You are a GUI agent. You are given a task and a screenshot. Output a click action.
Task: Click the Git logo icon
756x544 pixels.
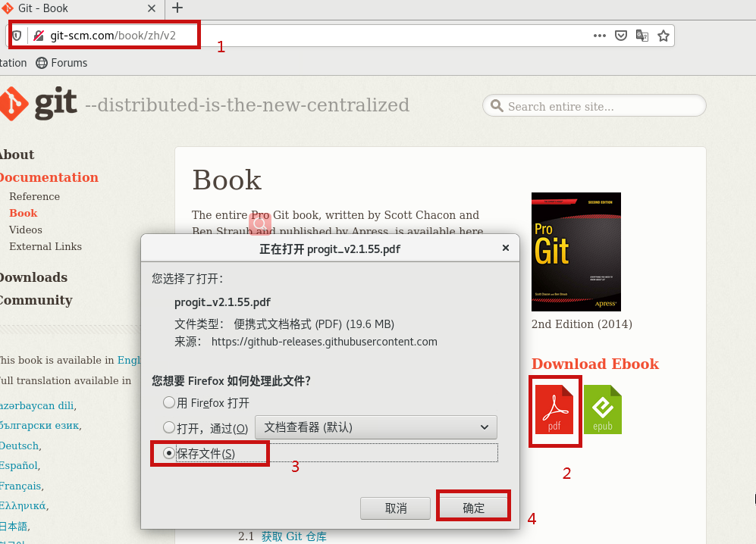click(14, 104)
